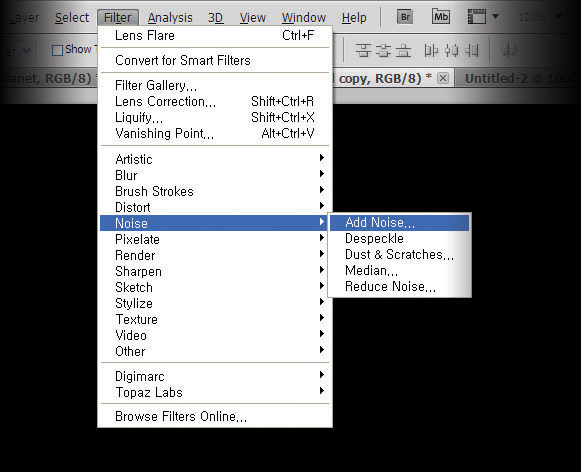Close the document tab ending 'copy, RGB/8'
This screenshot has height=472, width=581.
click(x=443, y=78)
